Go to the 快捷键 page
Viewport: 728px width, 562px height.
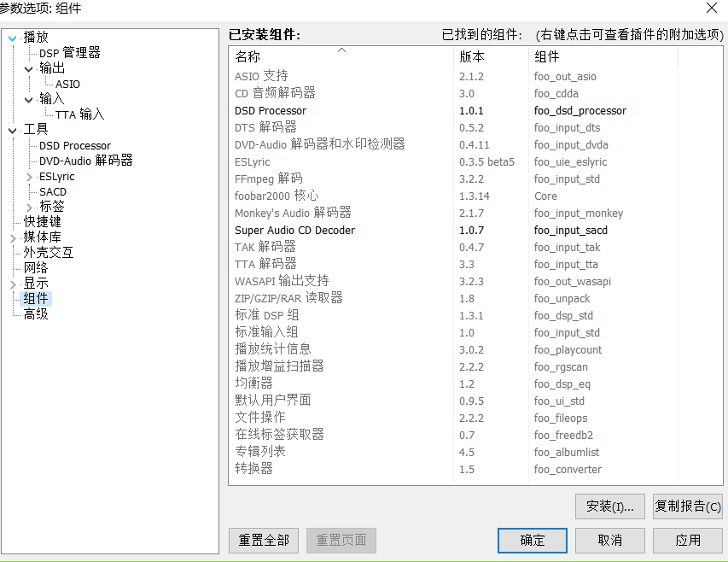(x=42, y=222)
